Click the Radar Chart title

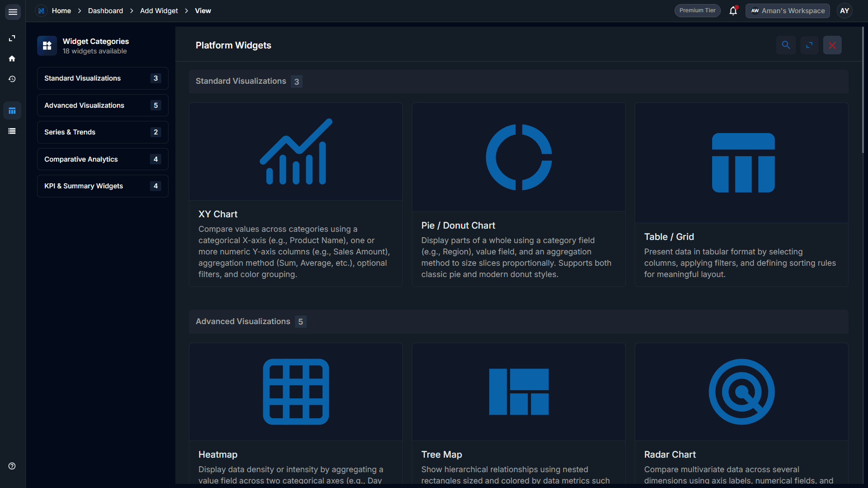(x=670, y=455)
